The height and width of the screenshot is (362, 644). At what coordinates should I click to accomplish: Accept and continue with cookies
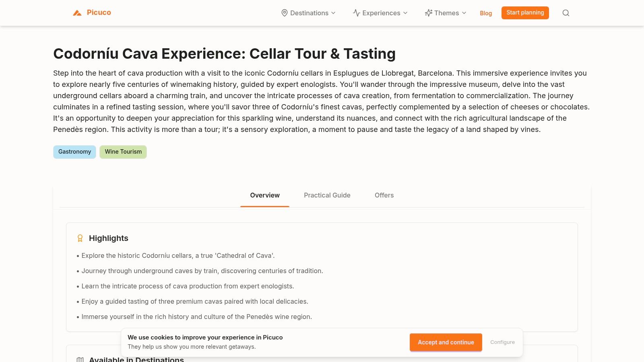(446, 342)
